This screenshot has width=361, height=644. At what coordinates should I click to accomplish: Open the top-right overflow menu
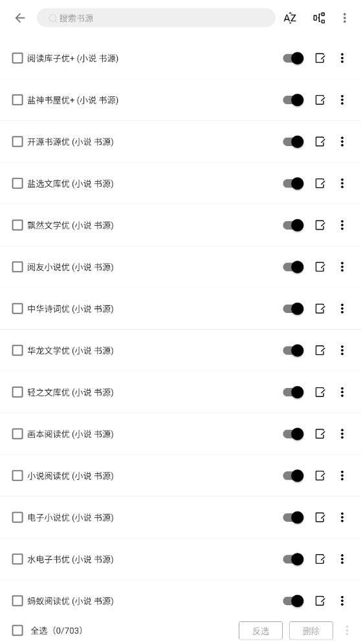coord(345,17)
